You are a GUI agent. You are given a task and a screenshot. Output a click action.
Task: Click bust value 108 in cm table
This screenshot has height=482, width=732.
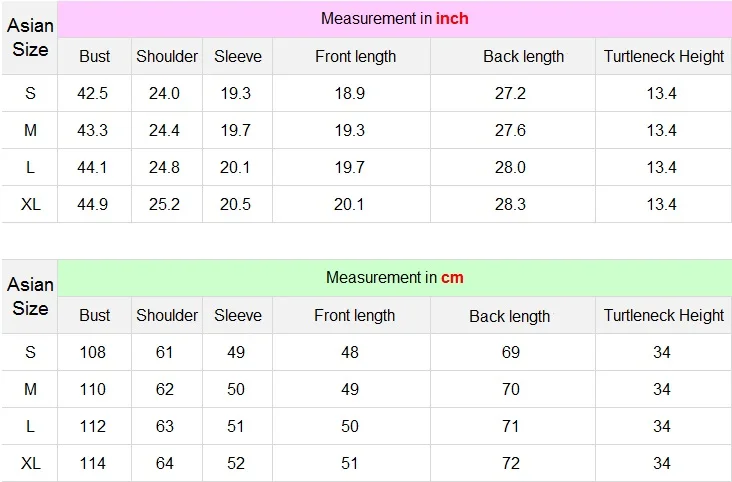[92, 352]
